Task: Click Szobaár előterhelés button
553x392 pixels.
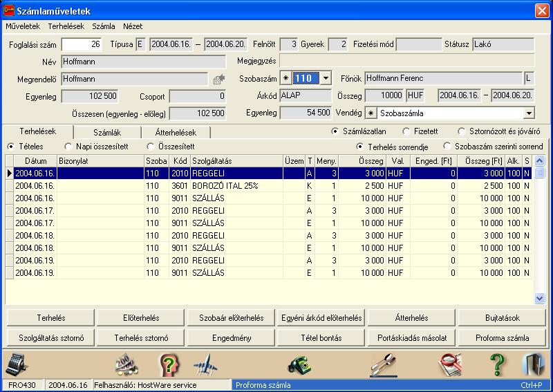Action: pos(232,317)
